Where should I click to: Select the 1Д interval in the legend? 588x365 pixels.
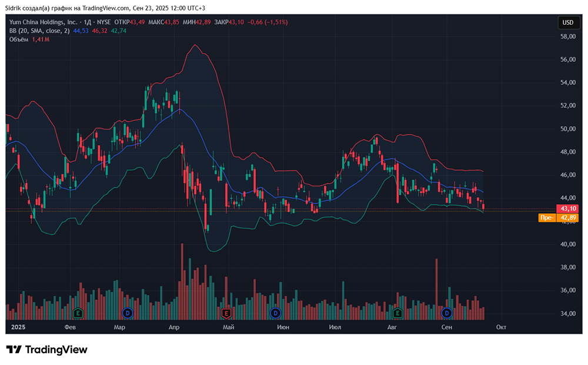coord(89,22)
